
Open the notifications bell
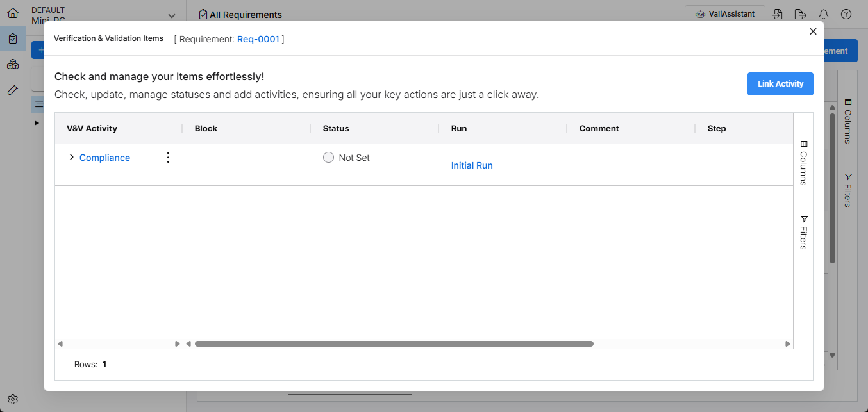coord(824,14)
